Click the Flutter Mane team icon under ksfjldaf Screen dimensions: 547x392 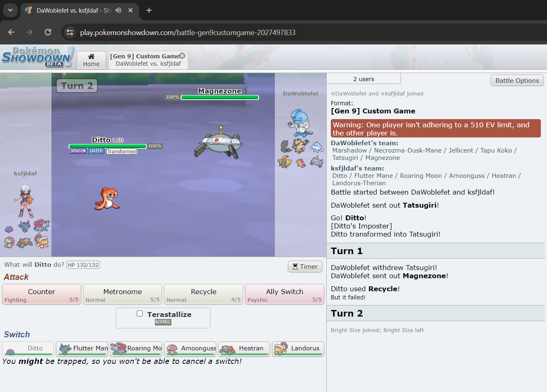(x=24, y=226)
